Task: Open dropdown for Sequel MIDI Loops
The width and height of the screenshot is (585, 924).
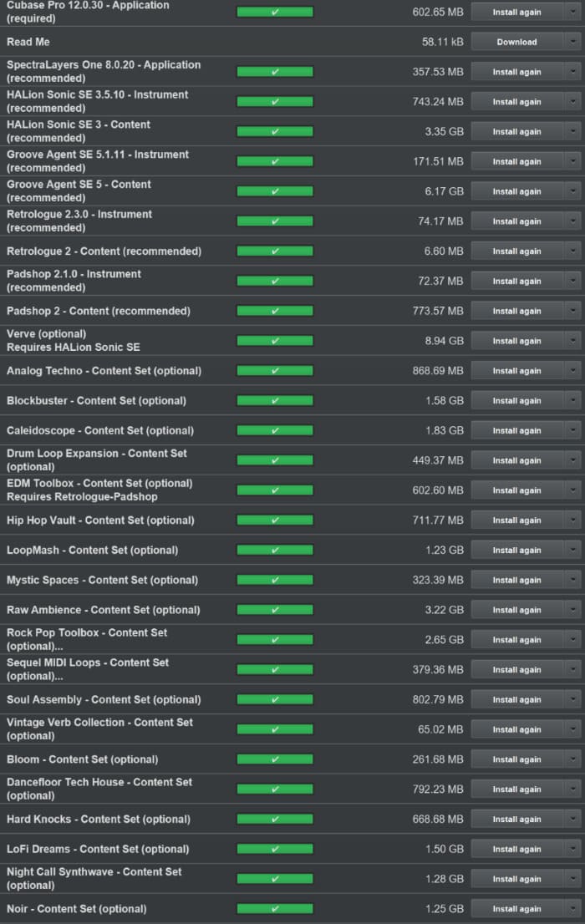Action: (572, 670)
